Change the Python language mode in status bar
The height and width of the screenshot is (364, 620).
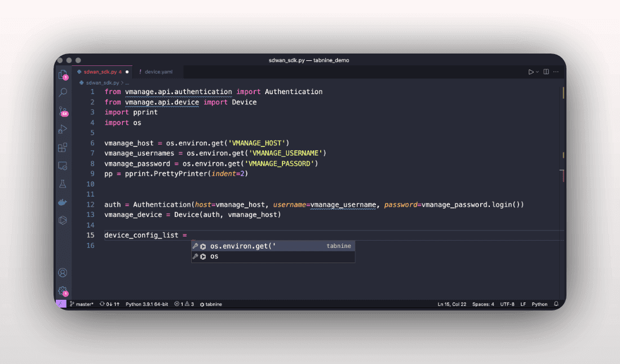coord(539,304)
